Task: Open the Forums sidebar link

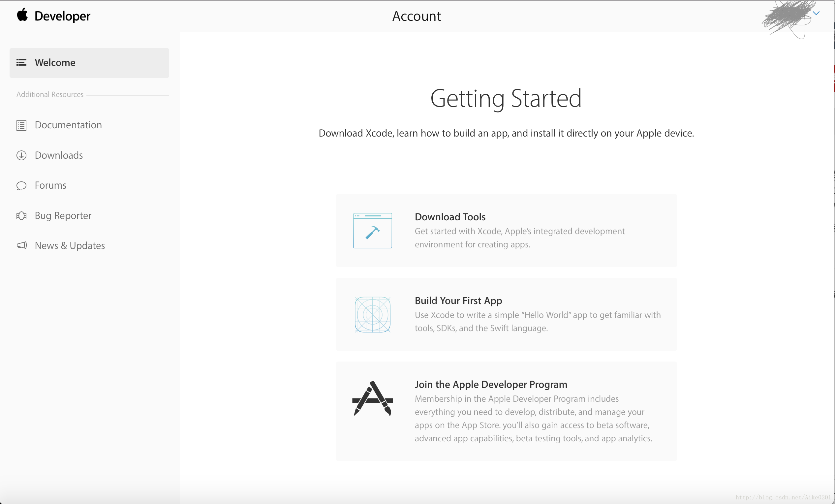Action: coord(50,185)
